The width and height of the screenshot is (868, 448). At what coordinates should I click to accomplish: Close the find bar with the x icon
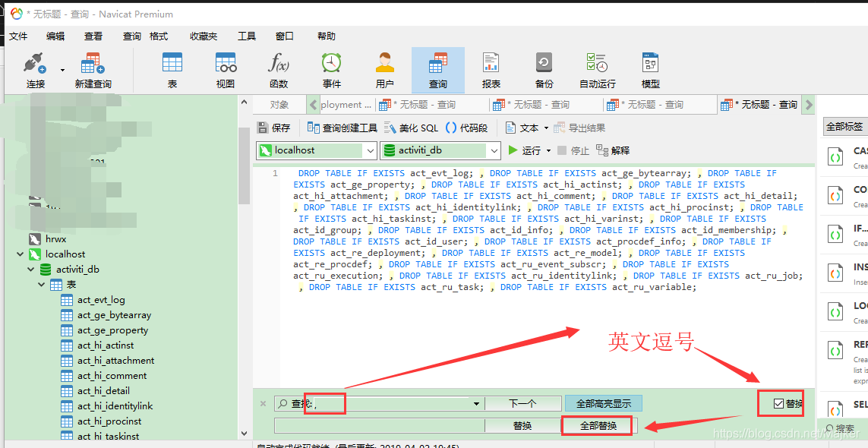[263, 404]
